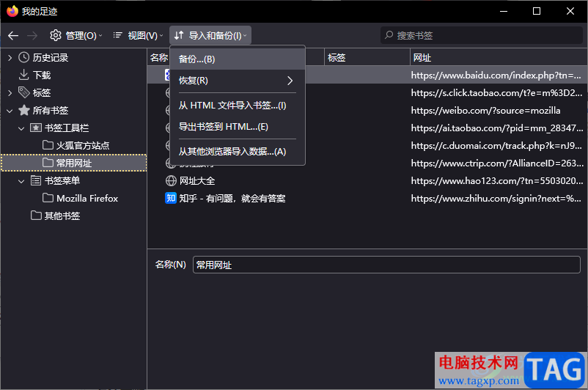Open the 火狐官方站点 folder
This screenshot has width=588, height=390.
click(83, 145)
